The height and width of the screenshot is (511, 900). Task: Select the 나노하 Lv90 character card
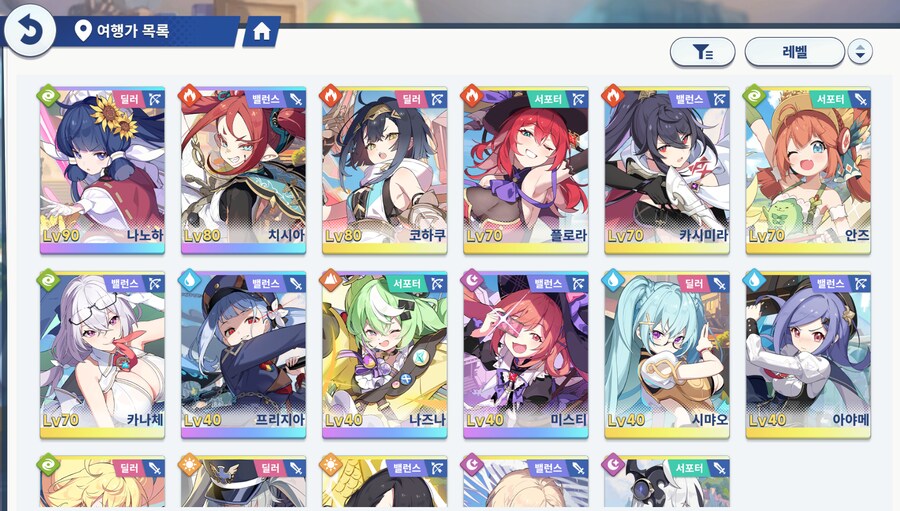[x=102, y=171]
